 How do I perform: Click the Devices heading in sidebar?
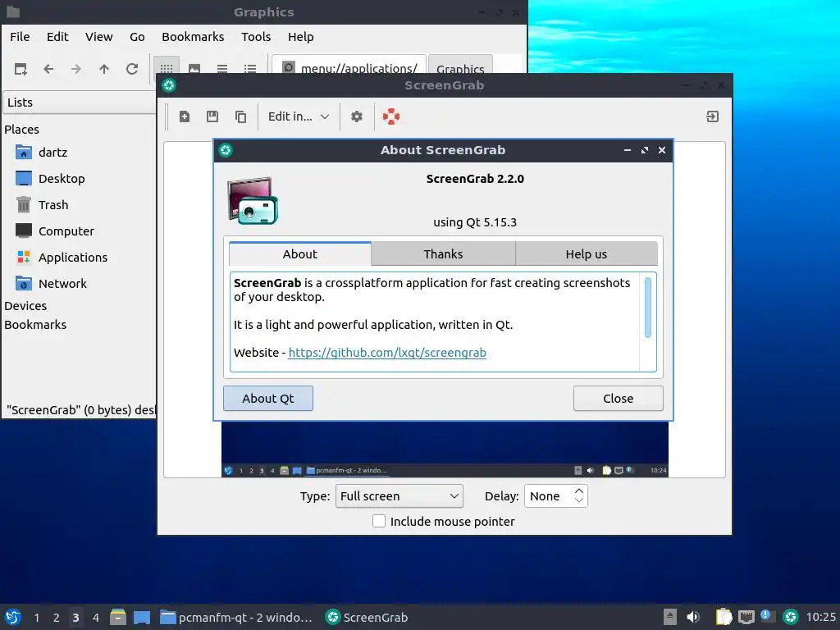coord(25,306)
